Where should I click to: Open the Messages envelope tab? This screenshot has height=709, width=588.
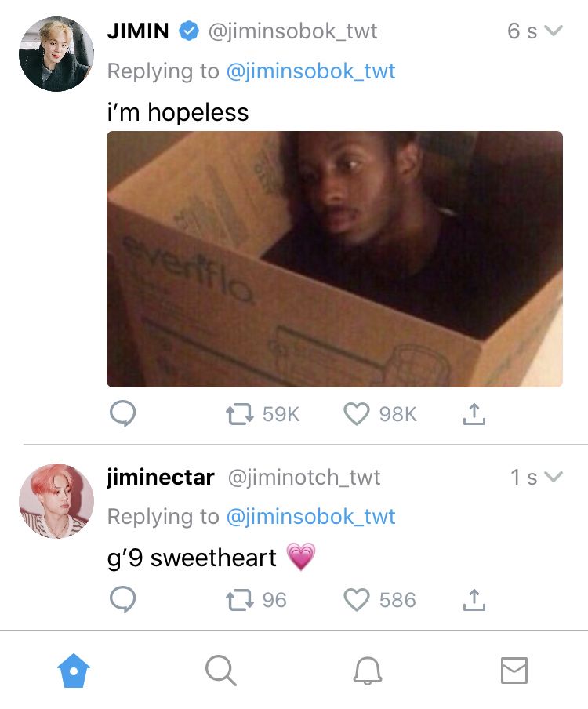(514, 671)
